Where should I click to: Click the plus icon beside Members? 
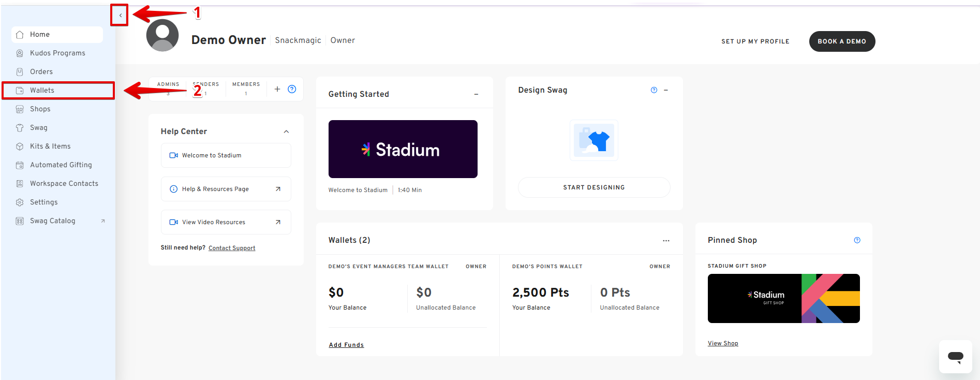click(277, 89)
